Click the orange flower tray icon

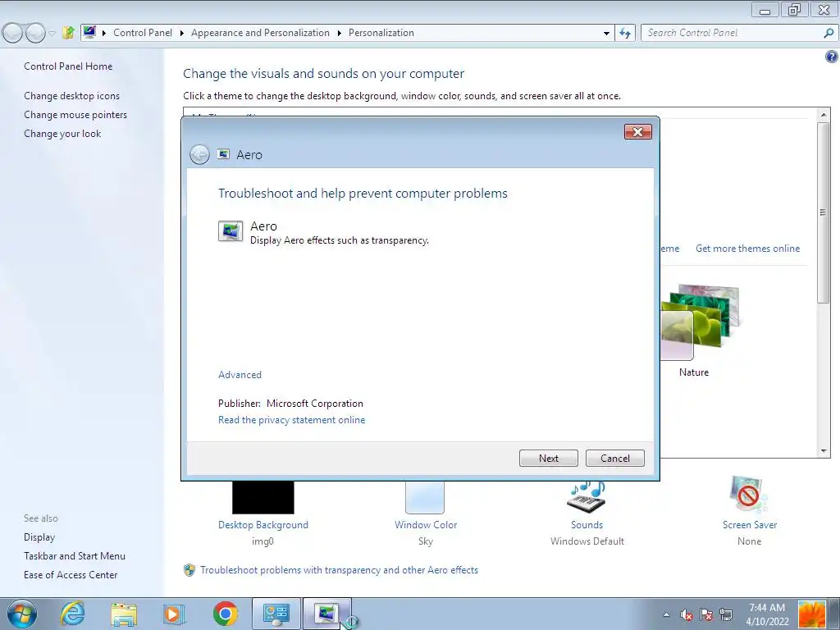[x=811, y=614]
